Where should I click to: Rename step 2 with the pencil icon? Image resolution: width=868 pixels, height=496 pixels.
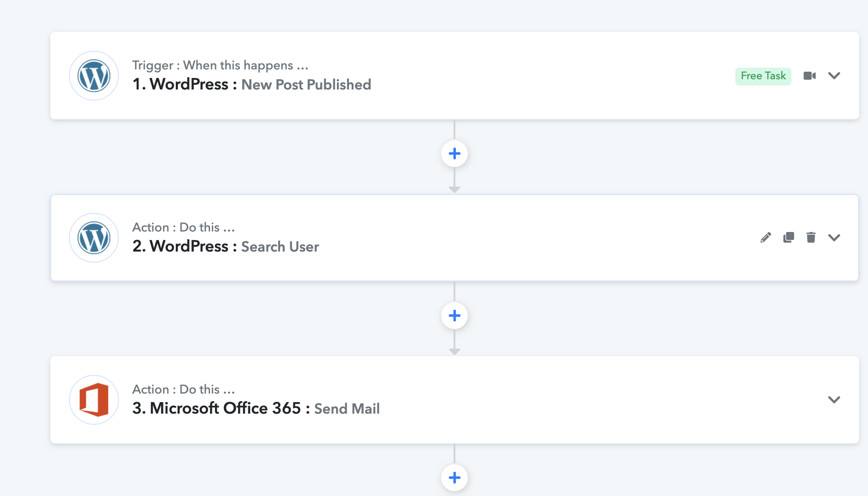click(766, 238)
